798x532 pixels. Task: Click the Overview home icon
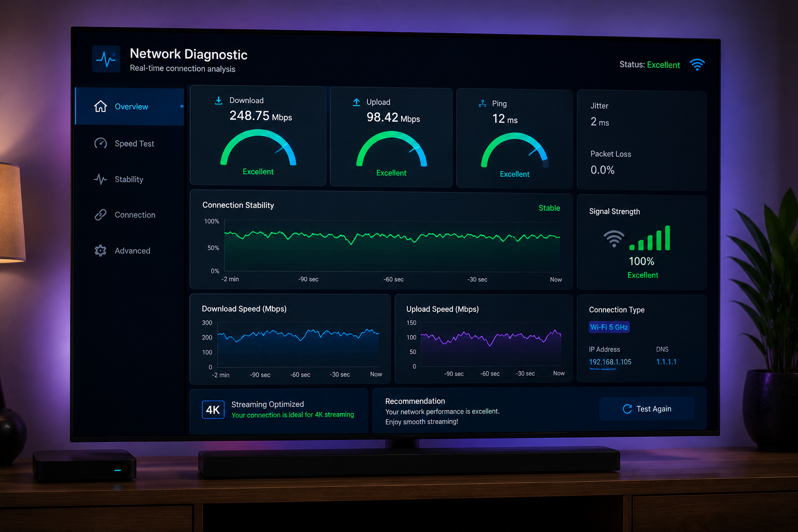101,107
